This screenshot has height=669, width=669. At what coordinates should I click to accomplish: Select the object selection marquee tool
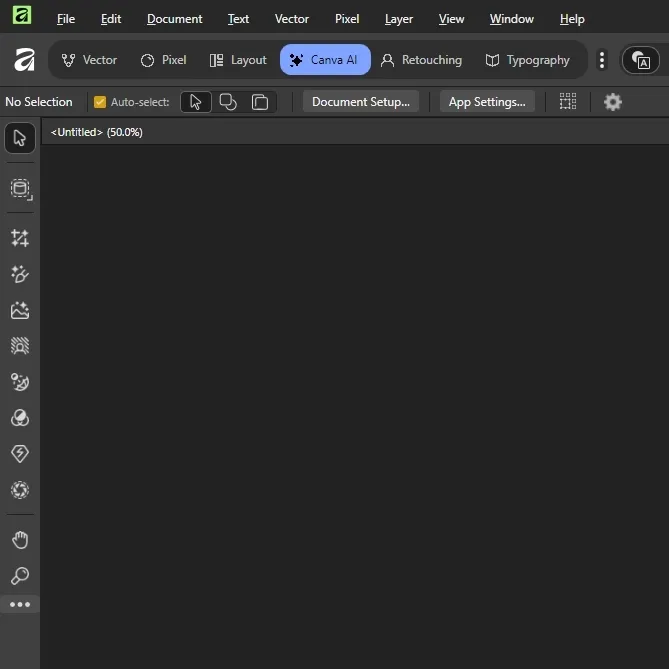[x=20, y=189]
